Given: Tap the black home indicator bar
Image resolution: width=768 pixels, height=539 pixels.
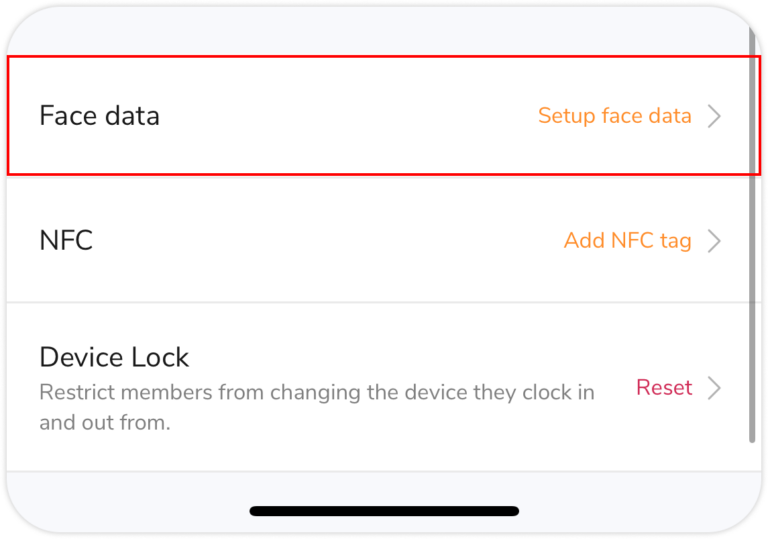Looking at the screenshot, I should click(x=384, y=511).
